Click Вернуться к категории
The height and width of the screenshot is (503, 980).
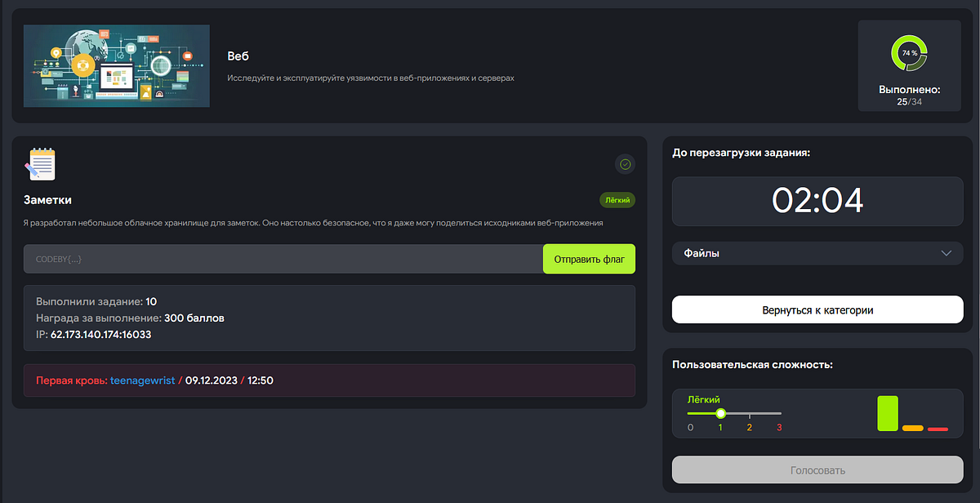coord(817,309)
